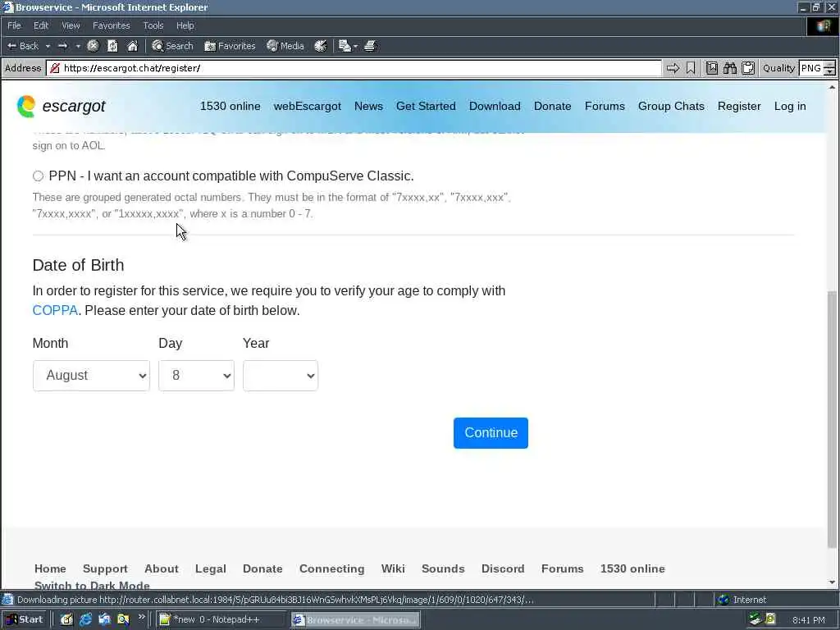
Task: Click the Outlook Express quick launch icon
Action: (104, 620)
